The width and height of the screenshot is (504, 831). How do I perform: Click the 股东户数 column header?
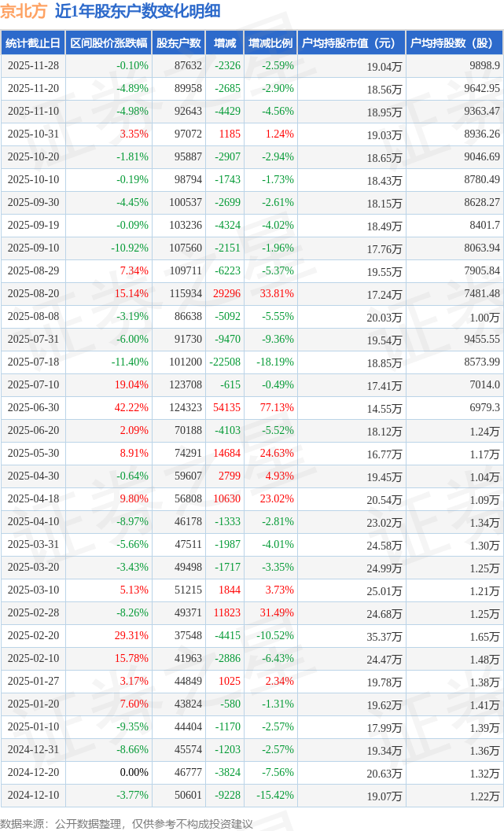click(178, 43)
